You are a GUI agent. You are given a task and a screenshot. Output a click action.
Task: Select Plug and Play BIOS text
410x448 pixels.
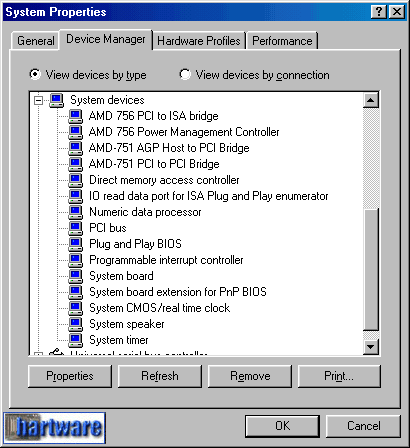(x=135, y=244)
